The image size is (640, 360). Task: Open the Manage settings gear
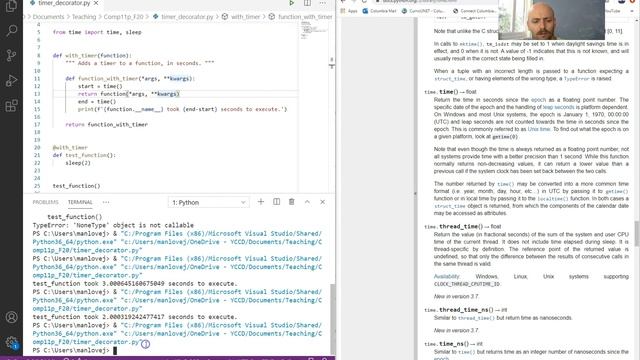11,342
